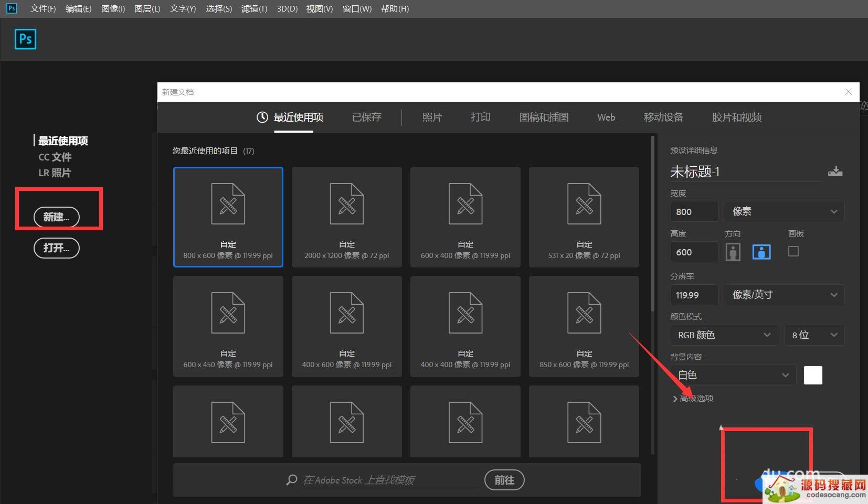Screen dimensions: 868x504
Task: Toggle the 画板 artboard checkbox
Action: pos(793,252)
